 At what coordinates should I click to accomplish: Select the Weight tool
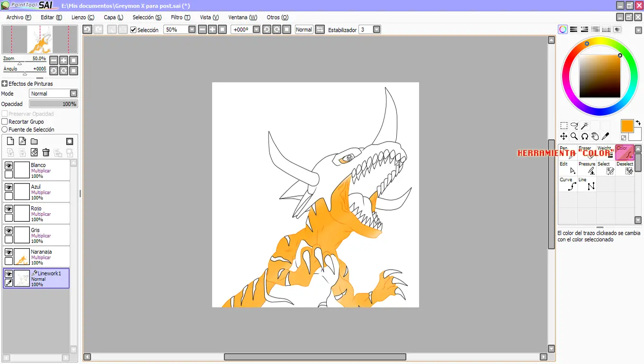(606, 153)
